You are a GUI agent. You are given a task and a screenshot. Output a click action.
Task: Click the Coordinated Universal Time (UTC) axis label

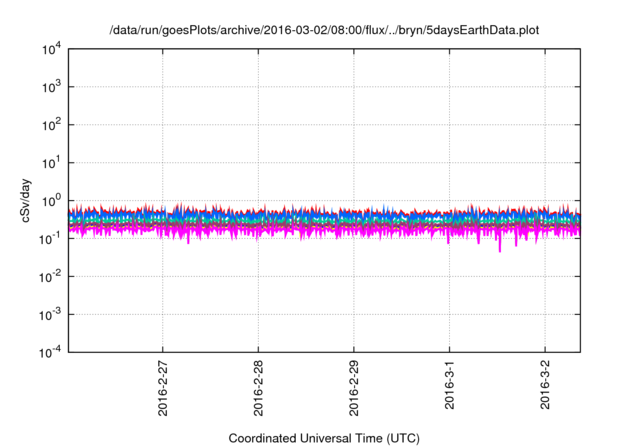(324, 438)
